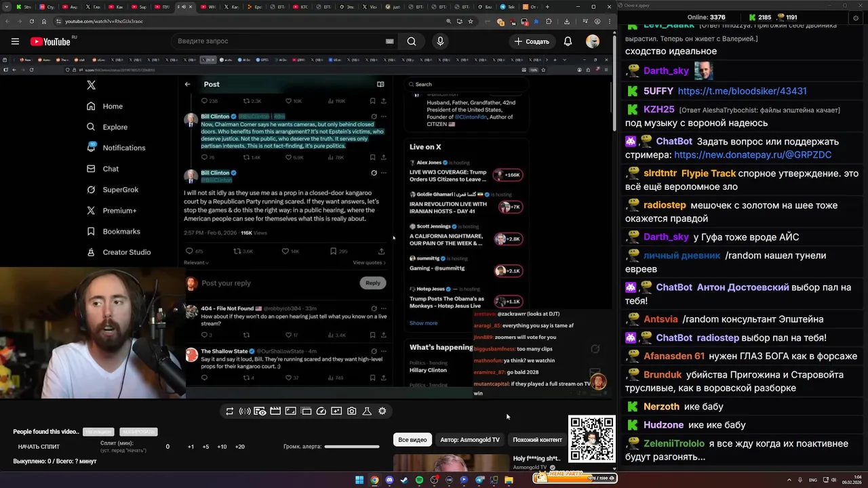The width and height of the screenshot is (868, 488).
Task: Go to the YouTube home logo
Action: pyautogui.click(x=50, y=41)
